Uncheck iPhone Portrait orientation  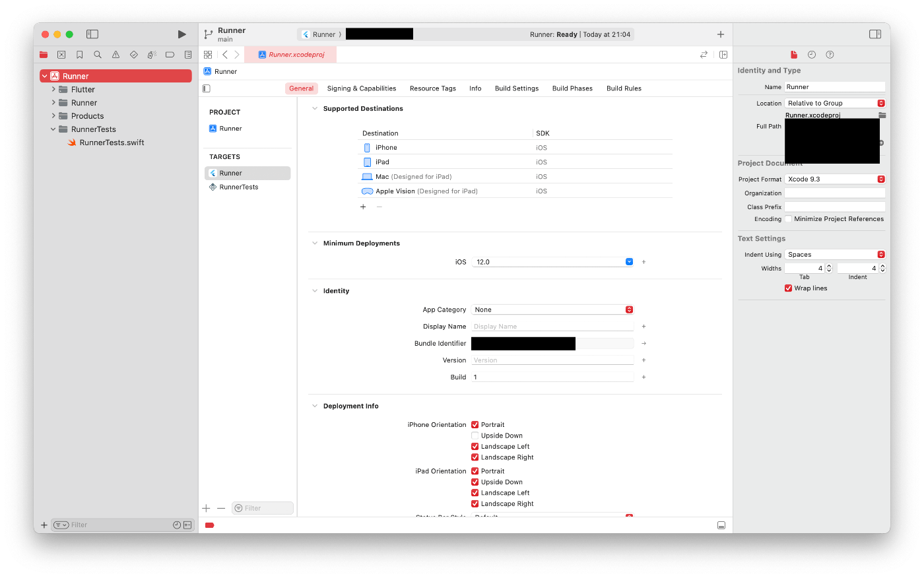pyautogui.click(x=475, y=425)
